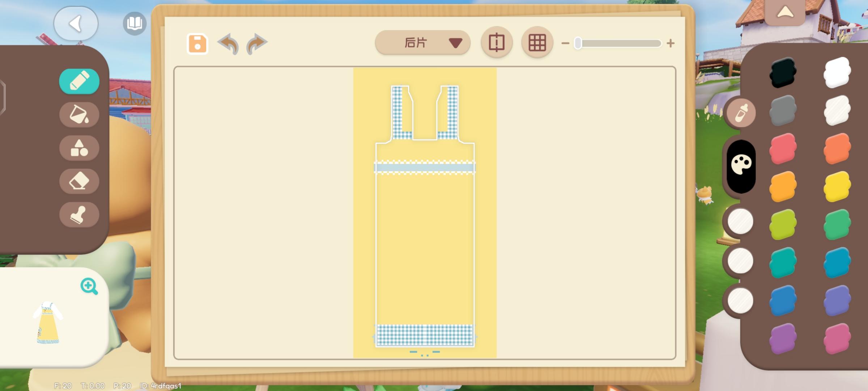The image size is (868, 391).
Task: Zoom in with the plus button
Action: (671, 43)
